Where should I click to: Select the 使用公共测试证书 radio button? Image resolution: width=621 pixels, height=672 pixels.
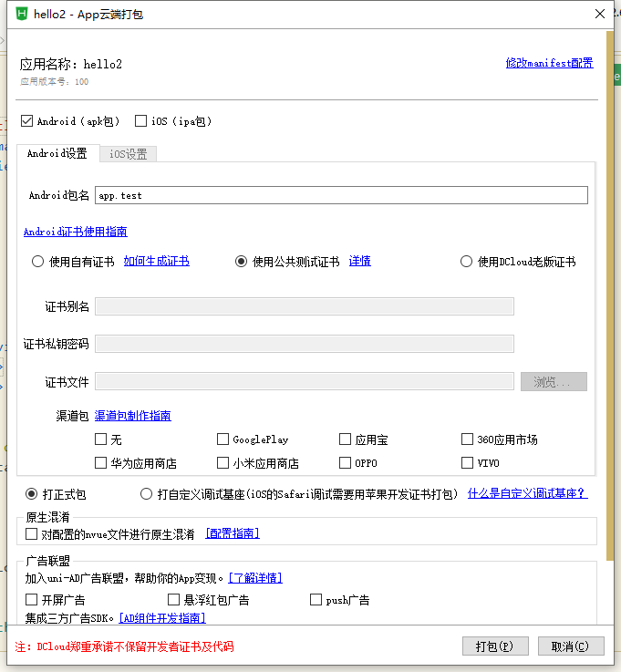[241, 262]
